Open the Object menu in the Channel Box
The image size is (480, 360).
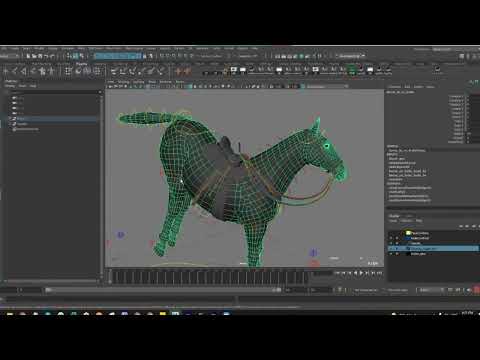[x=418, y=87]
